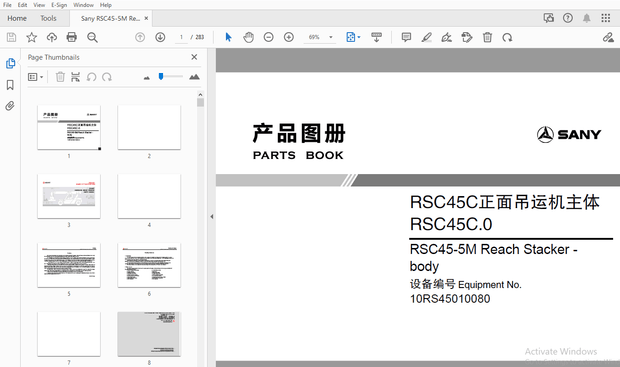The width and height of the screenshot is (620, 367).
Task: Go to next page arrow
Action: [x=160, y=37]
